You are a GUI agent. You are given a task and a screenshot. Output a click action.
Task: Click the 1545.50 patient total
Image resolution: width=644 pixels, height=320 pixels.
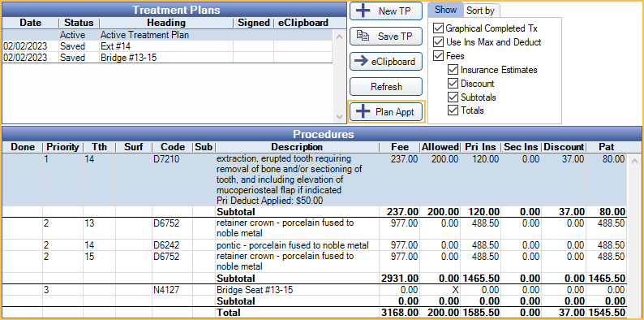tap(607, 313)
